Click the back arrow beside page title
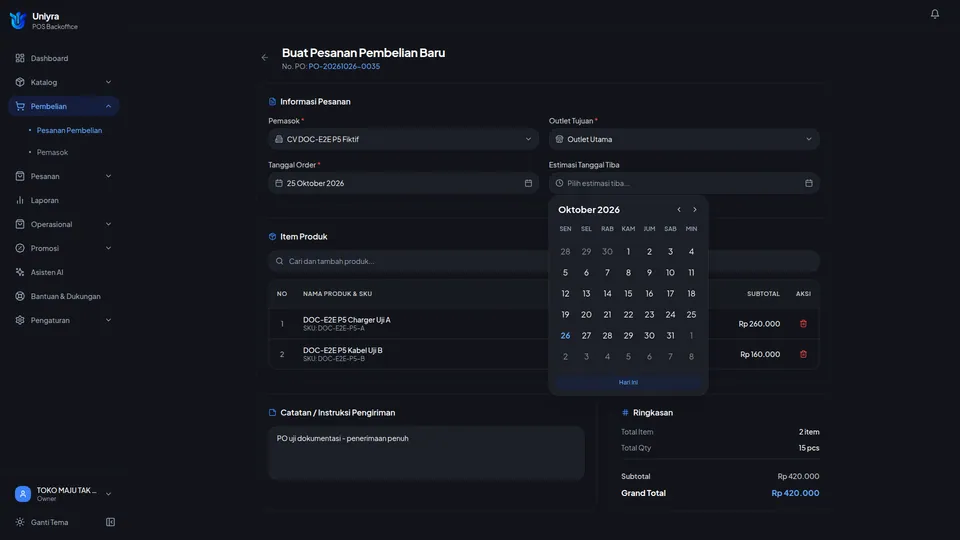Image resolution: width=960 pixels, height=540 pixels. pos(264,58)
